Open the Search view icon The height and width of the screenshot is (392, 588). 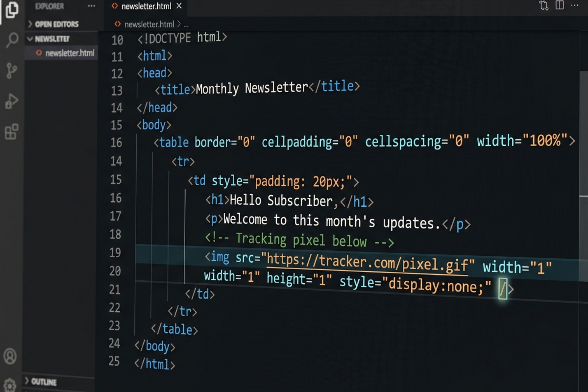13,40
